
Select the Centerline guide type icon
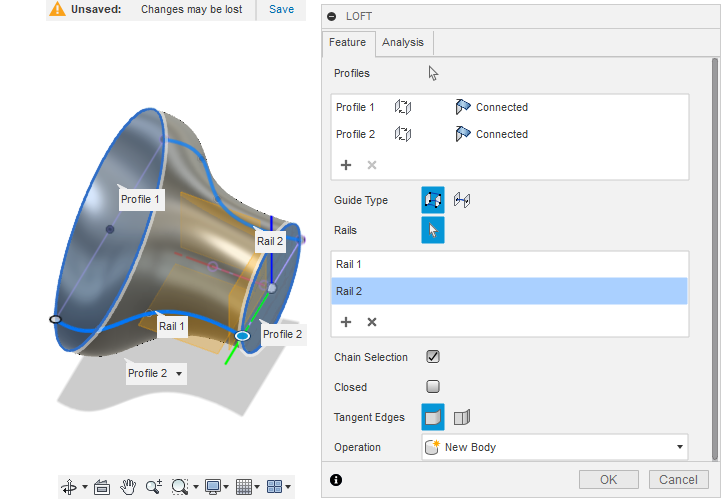click(462, 200)
